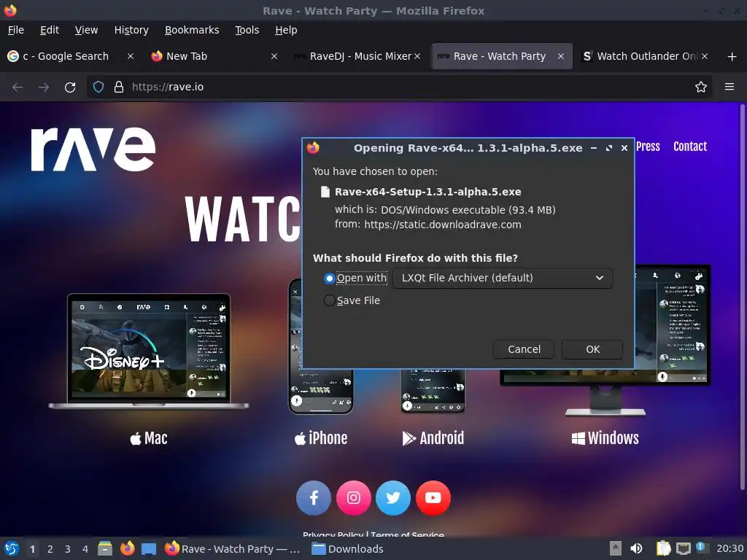Click the update notification tray icon
Screen dimensions: 747x560
[x=701, y=548]
